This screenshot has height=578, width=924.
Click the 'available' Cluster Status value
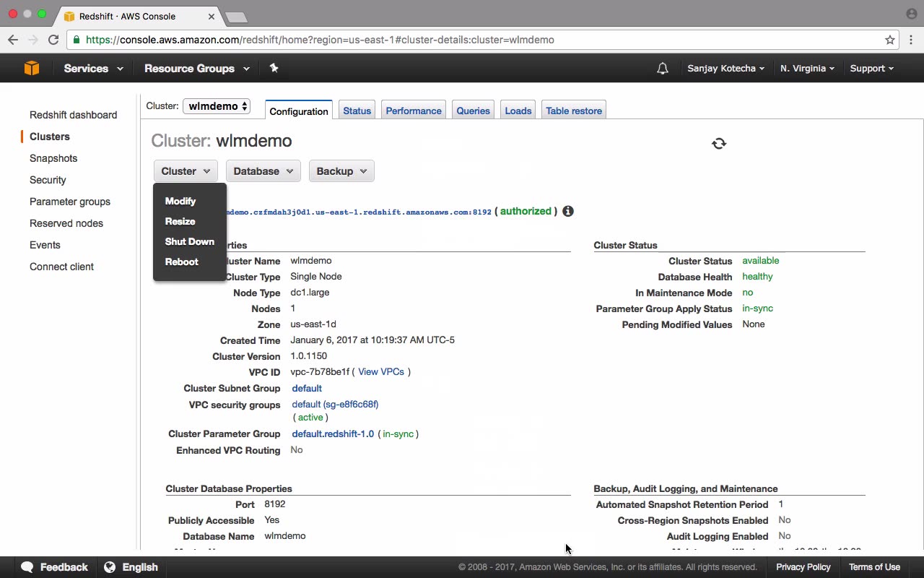pos(761,261)
